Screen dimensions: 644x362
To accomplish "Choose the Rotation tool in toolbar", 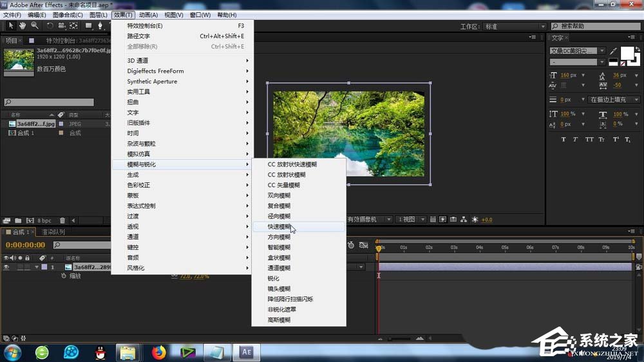I will click(50, 26).
